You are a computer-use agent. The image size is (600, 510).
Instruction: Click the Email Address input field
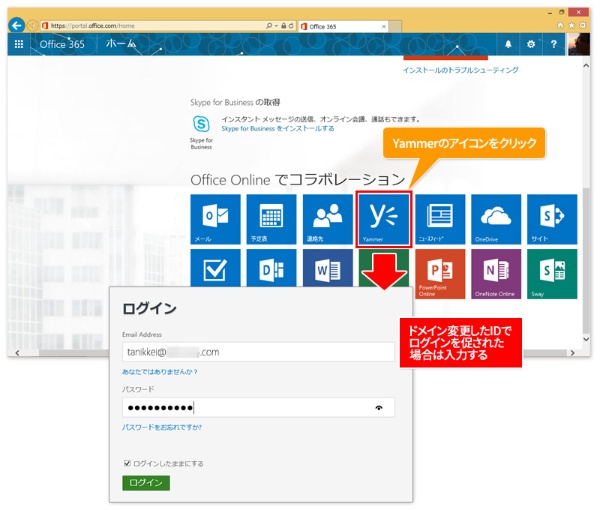point(258,352)
